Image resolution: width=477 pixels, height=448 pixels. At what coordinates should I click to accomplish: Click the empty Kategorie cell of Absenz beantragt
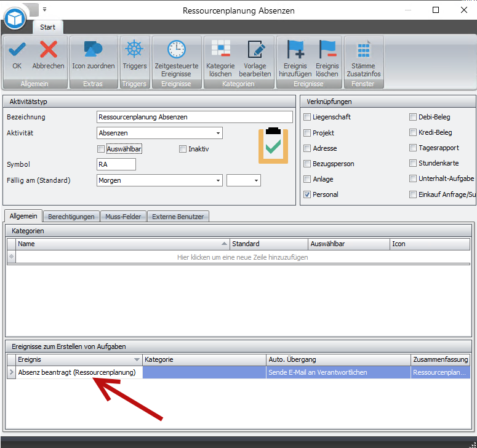[x=204, y=372]
